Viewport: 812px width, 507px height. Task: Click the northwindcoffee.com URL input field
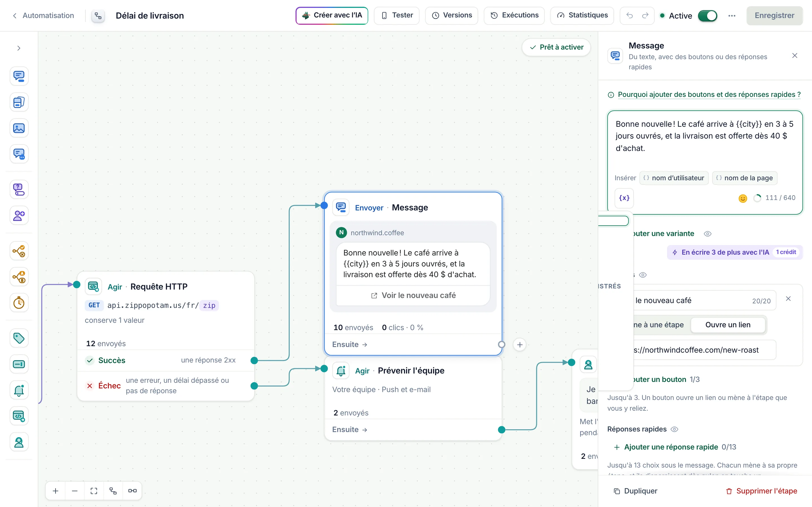click(704, 350)
